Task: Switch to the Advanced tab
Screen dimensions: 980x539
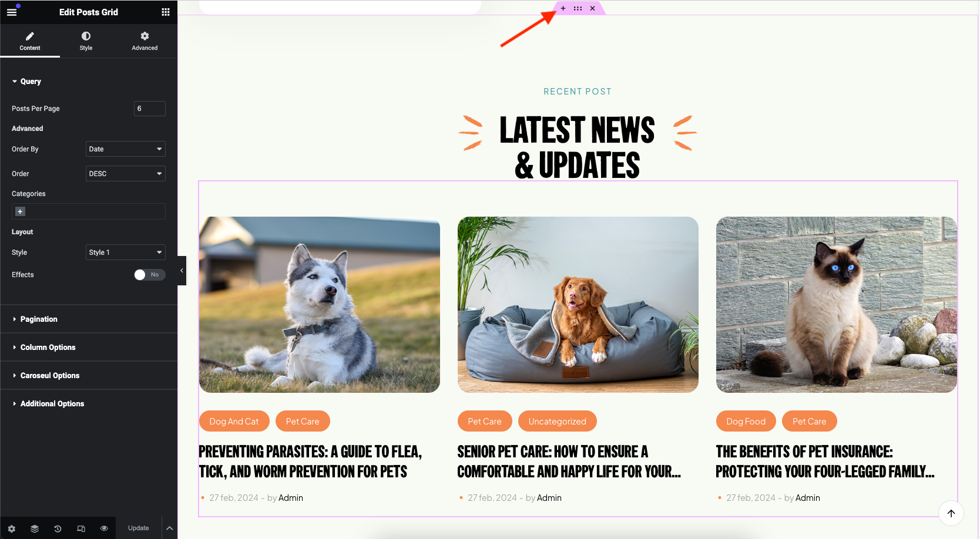Action: pyautogui.click(x=145, y=41)
